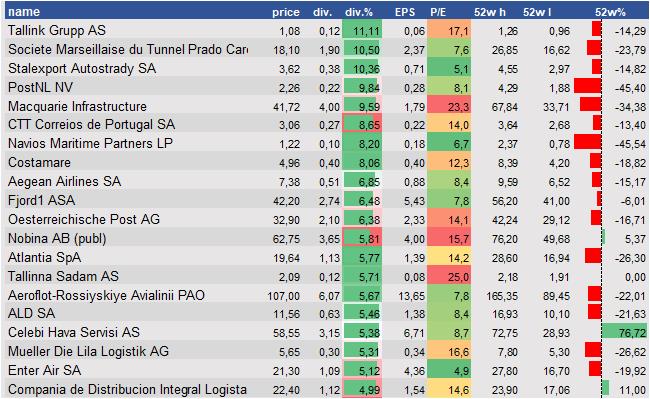
Task: Click the 52w h column header
Action: pos(490,12)
